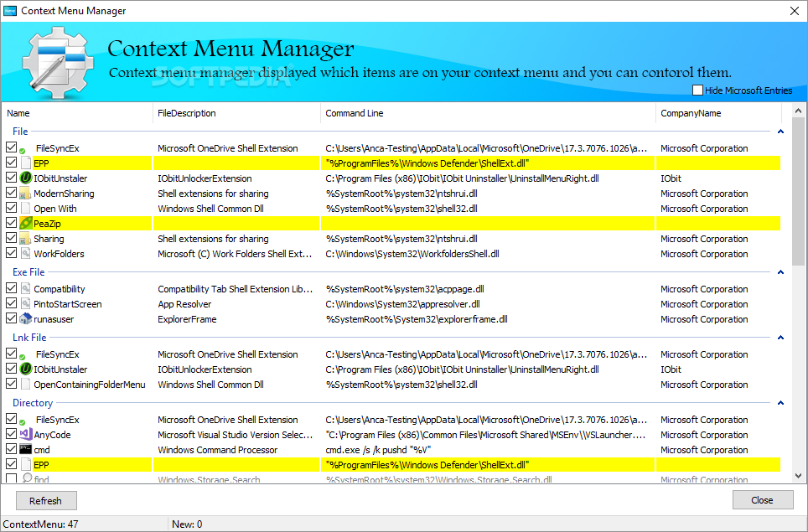Click the IObit icon in File section IObitUnstaler row

click(x=26, y=178)
